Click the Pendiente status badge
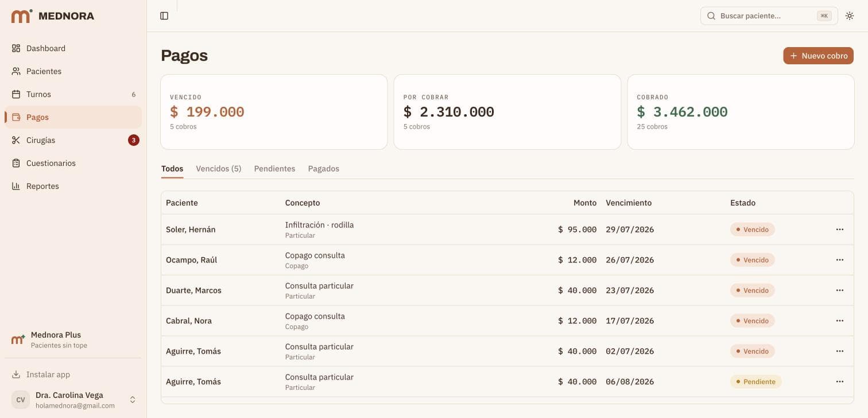 pos(755,381)
